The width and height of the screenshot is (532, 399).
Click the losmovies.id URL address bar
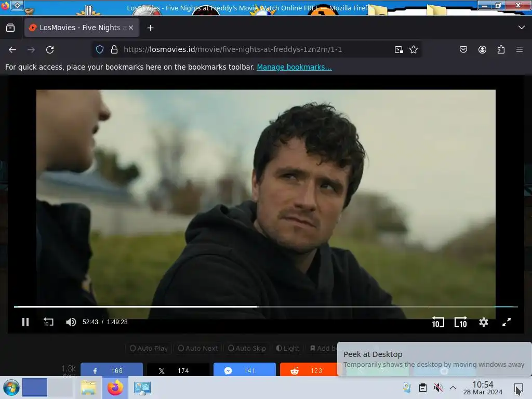coord(233,49)
